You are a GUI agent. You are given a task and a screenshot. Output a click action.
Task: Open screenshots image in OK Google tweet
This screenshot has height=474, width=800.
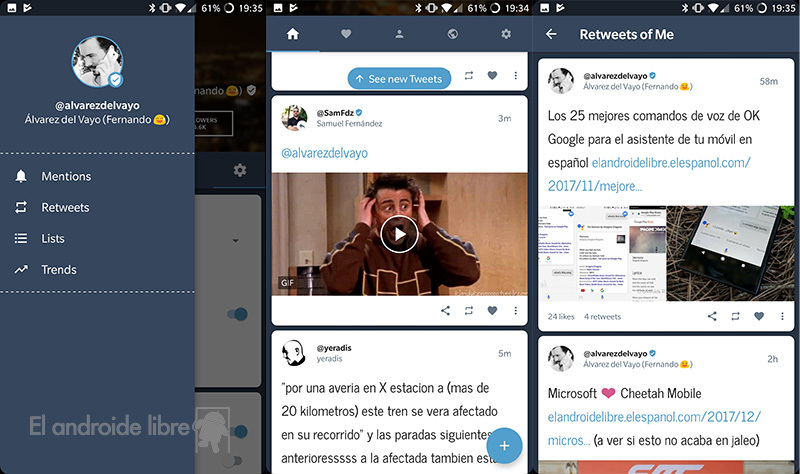point(602,254)
